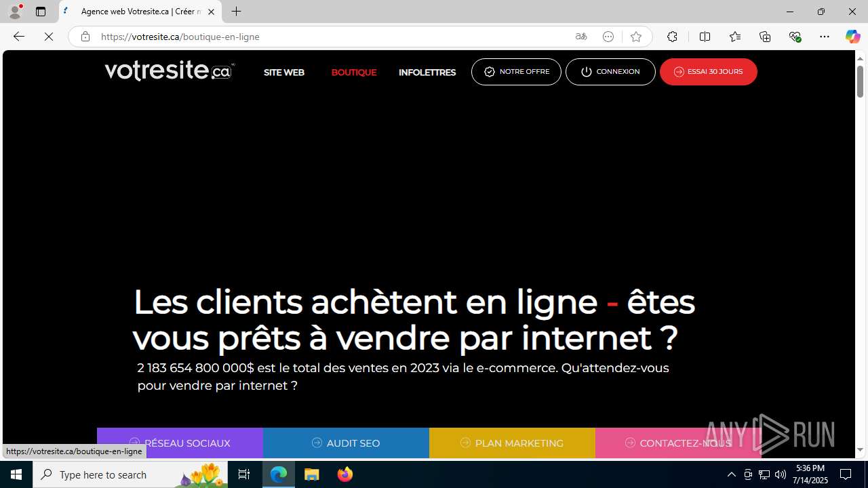Open the Favorites list

tap(735, 37)
